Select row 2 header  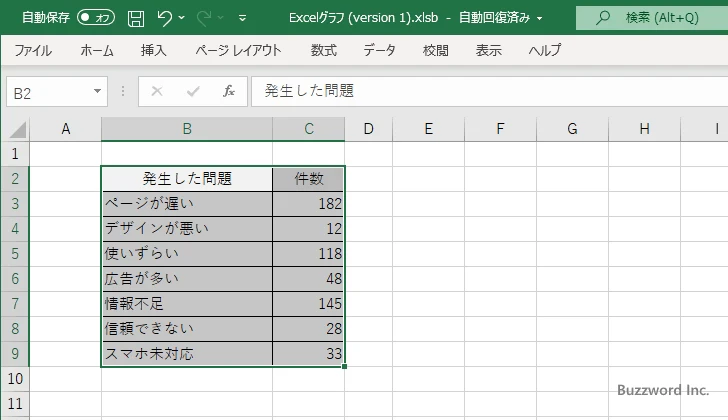15,179
